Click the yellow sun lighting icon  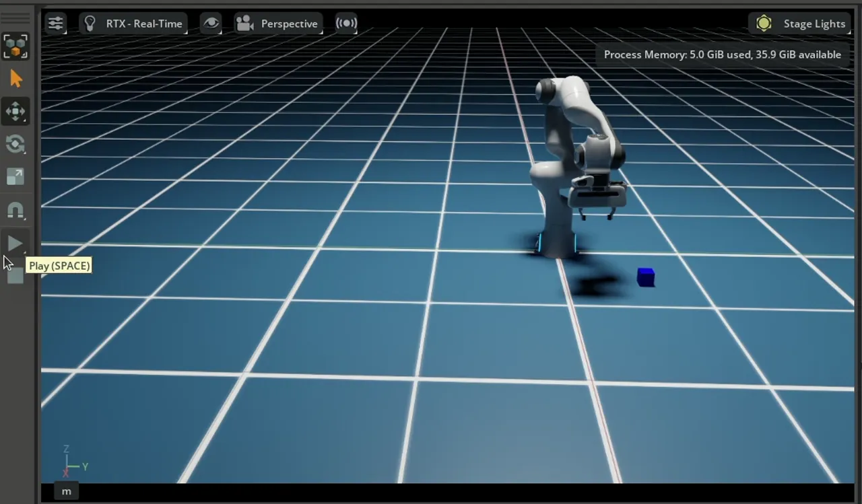(764, 24)
